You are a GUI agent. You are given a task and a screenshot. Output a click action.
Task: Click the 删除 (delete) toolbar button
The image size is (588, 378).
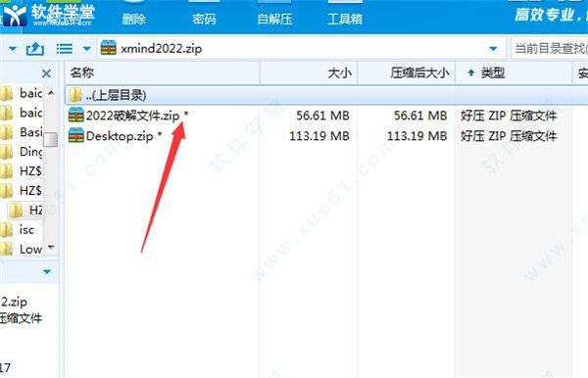tap(134, 15)
